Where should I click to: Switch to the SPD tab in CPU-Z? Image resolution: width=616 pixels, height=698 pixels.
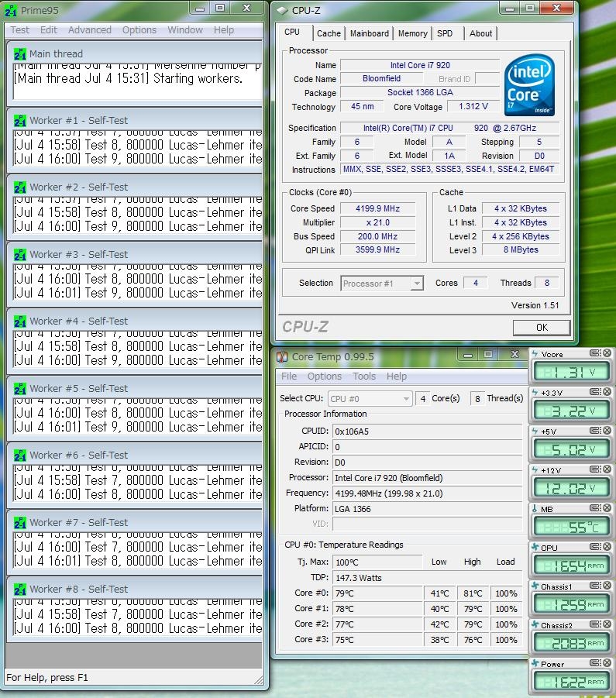click(x=445, y=33)
